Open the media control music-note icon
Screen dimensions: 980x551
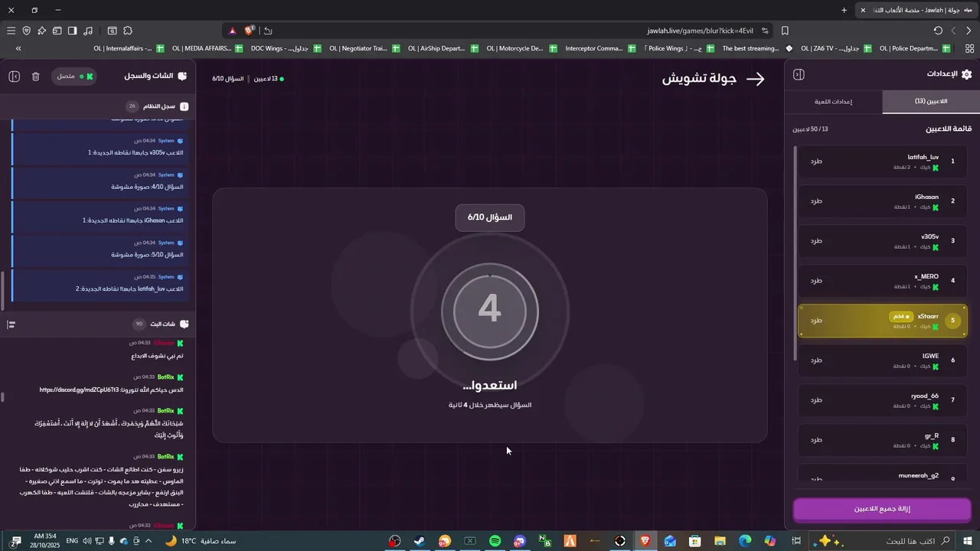pos(87,31)
